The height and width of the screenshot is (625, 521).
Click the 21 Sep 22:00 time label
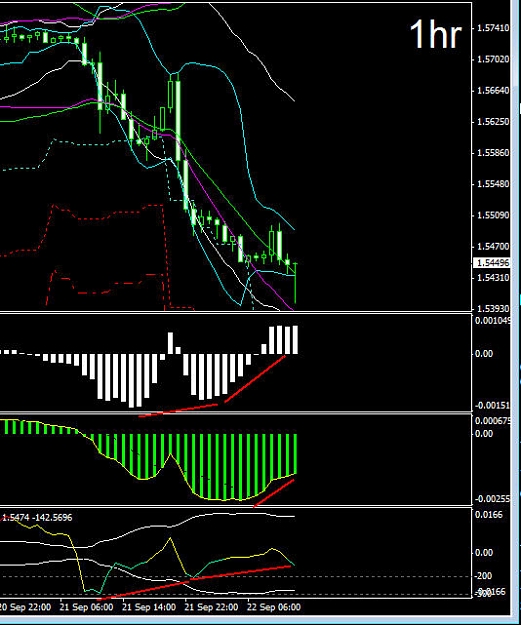pyautogui.click(x=211, y=607)
